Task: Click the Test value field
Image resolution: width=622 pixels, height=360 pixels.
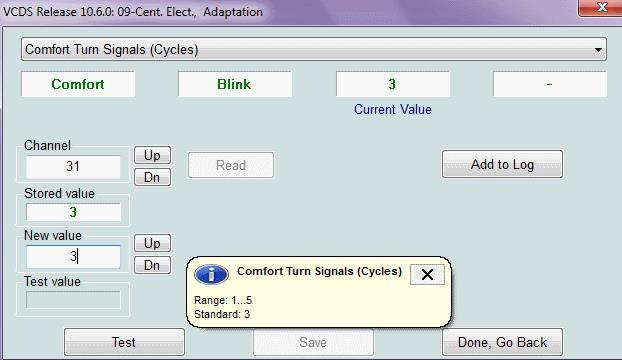Action: (x=73, y=300)
